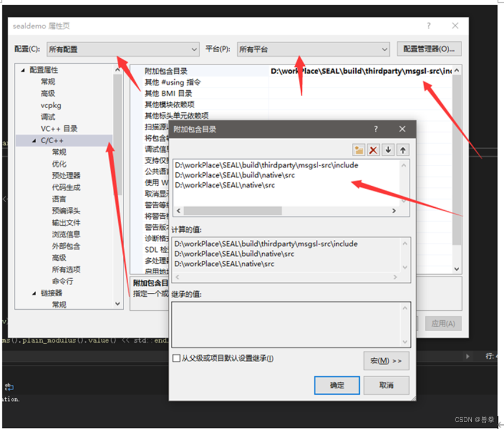Click property grid vertical scrollbar thumb
The image size is (504, 429).
pyautogui.click(x=456, y=160)
